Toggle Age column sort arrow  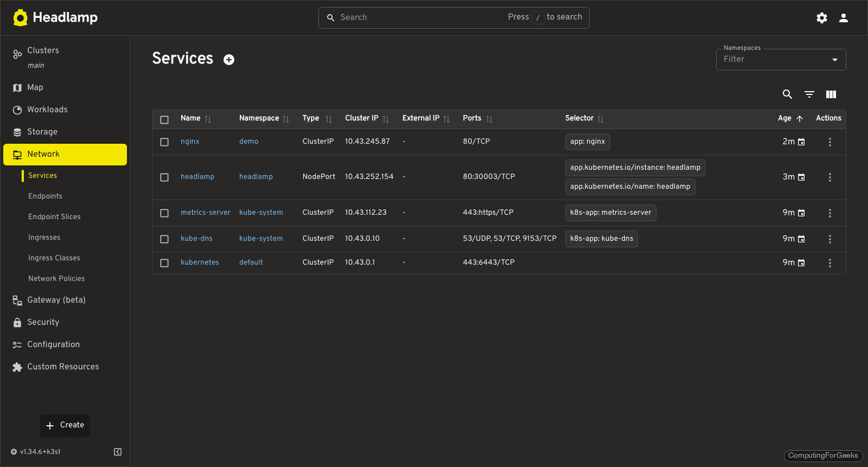coord(800,119)
